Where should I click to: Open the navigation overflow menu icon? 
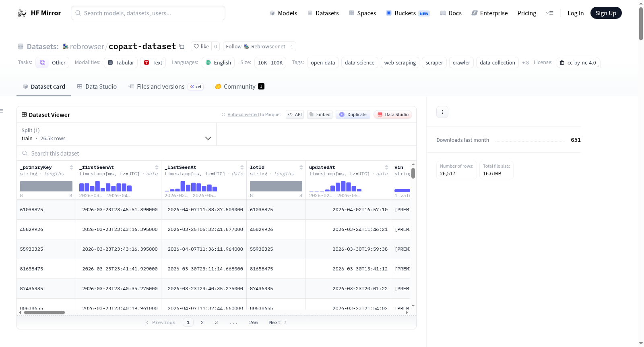point(549,13)
